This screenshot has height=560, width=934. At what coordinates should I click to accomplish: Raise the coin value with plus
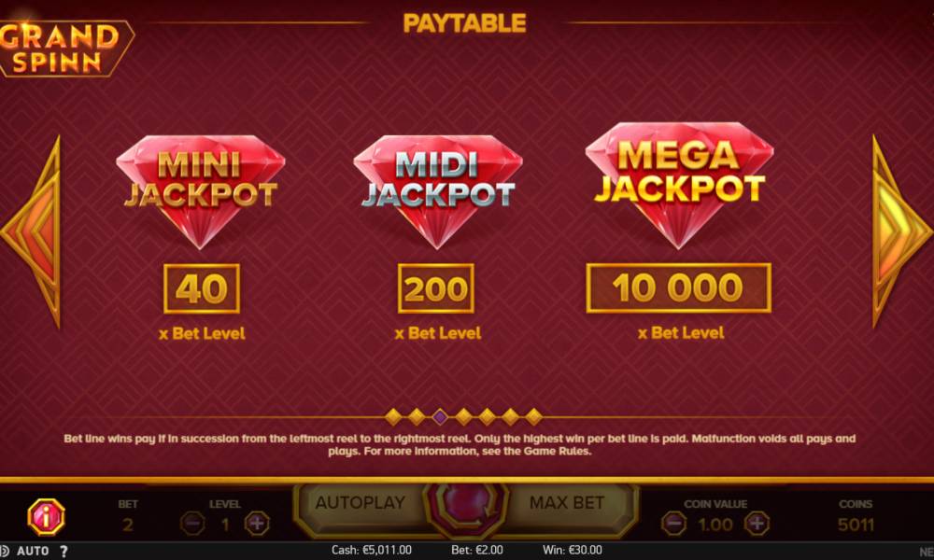click(757, 524)
